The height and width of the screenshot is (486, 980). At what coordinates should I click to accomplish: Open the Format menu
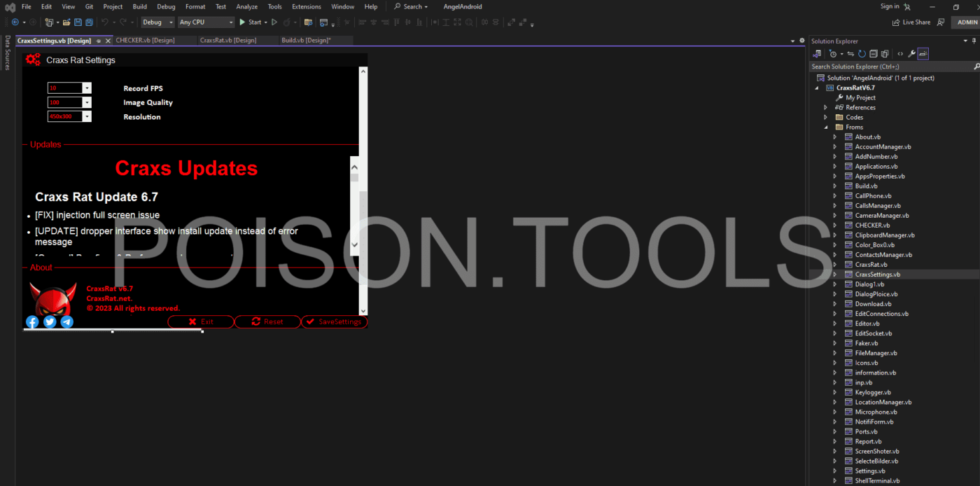195,6
